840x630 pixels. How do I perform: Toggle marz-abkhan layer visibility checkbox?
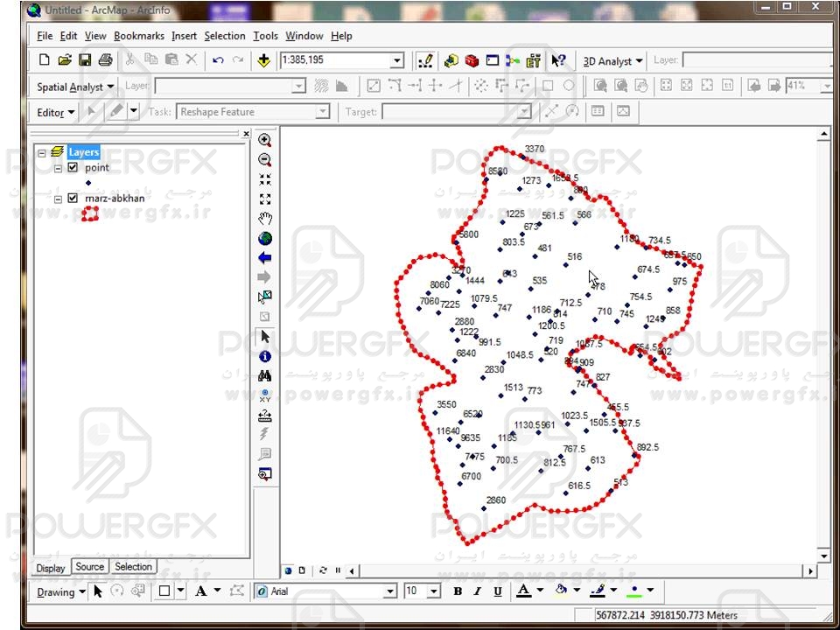pos(73,199)
